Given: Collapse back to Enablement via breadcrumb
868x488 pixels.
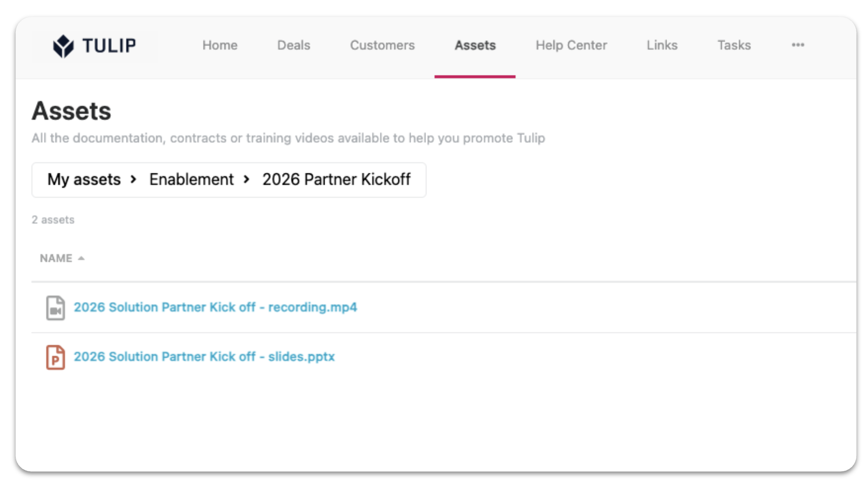Looking at the screenshot, I should point(191,180).
